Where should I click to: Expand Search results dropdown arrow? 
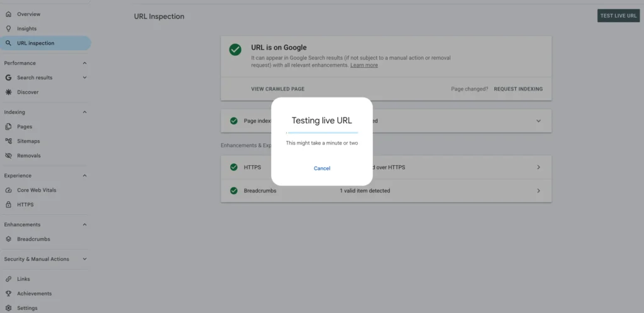(85, 77)
